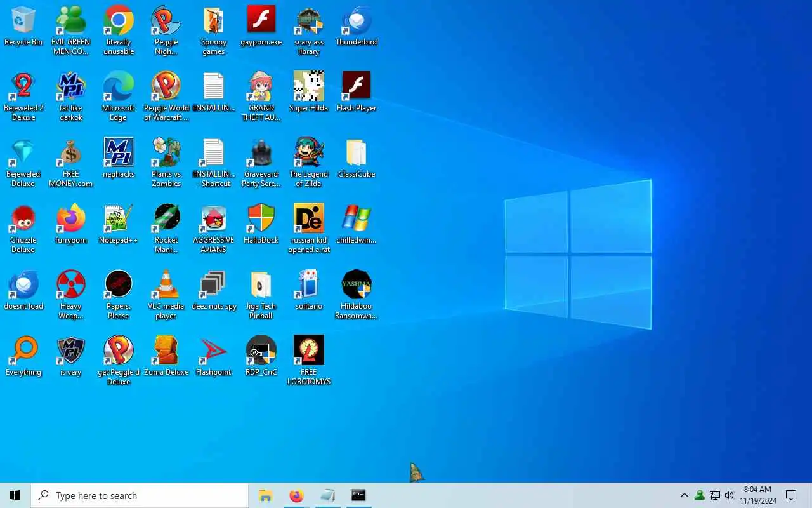Click the Thunderbird desktop shortcut
Viewport: 812px width, 508px height.
[357, 27]
